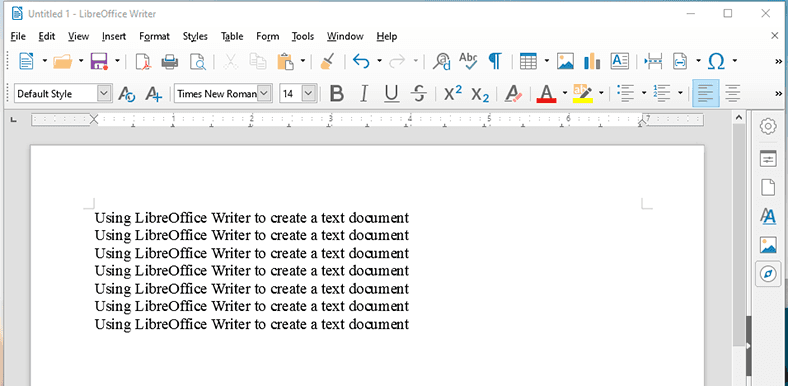Click Clear Direct Formatting icon

pyautogui.click(x=513, y=93)
